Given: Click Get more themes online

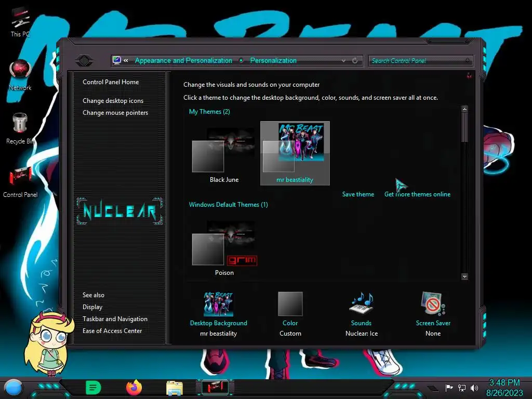Looking at the screenshot, I should click(417, 194).
